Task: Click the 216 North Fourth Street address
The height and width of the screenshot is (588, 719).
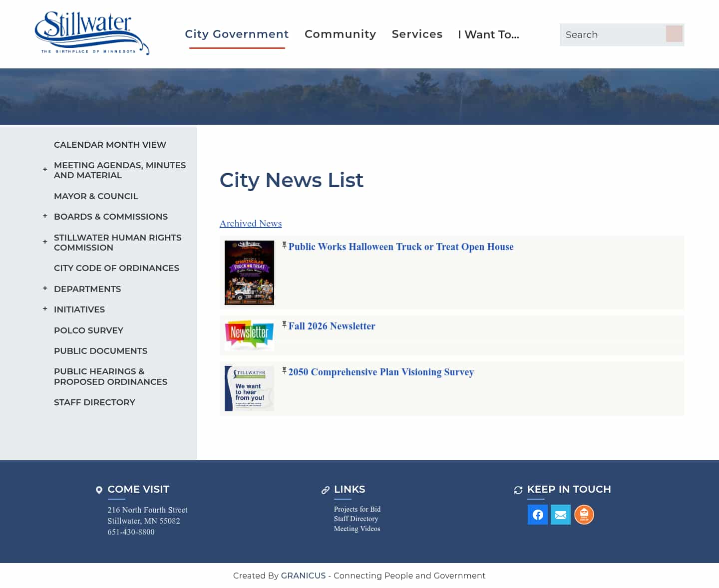Action: pos(147,510)
